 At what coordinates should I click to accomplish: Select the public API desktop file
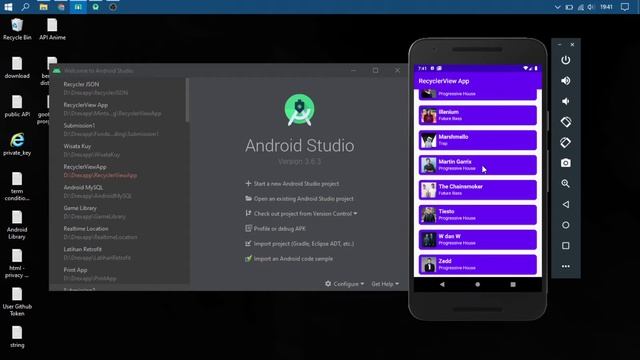17,106
